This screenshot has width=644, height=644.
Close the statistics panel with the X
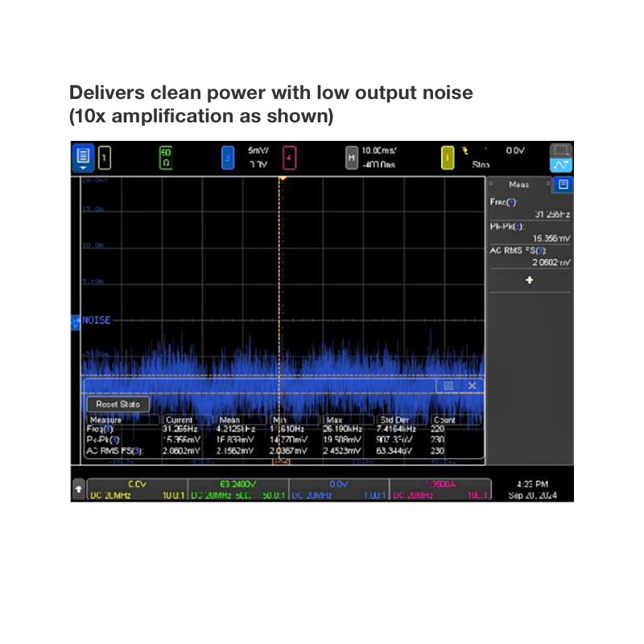(472, 386)
